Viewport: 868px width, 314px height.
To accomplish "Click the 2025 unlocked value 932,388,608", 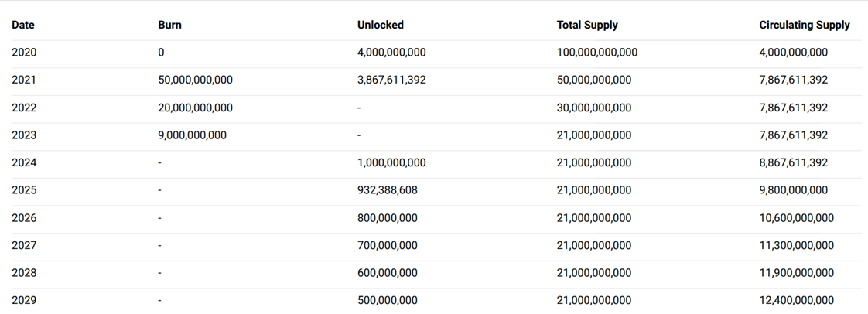I will (387, 190).
